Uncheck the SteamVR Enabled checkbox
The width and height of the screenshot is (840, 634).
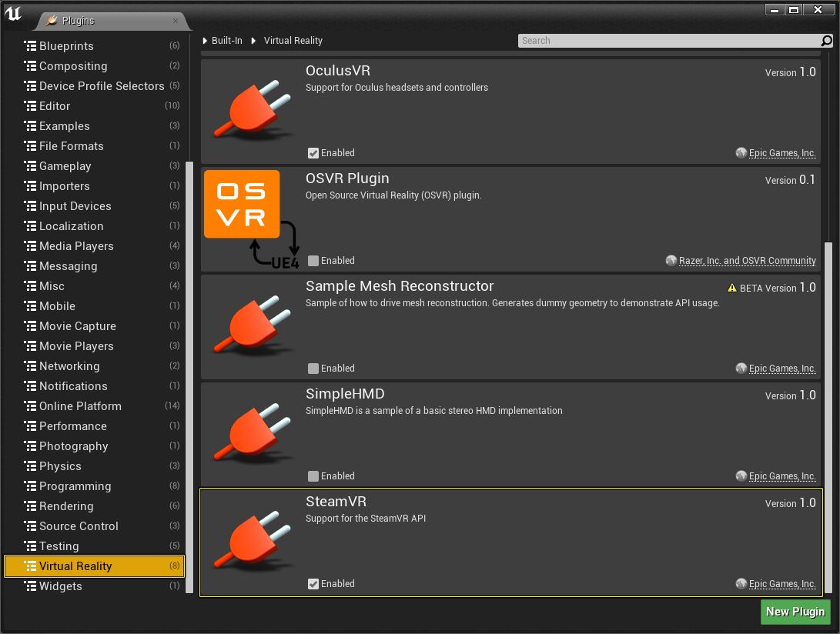pyautogui.click(x=313, y=584)
